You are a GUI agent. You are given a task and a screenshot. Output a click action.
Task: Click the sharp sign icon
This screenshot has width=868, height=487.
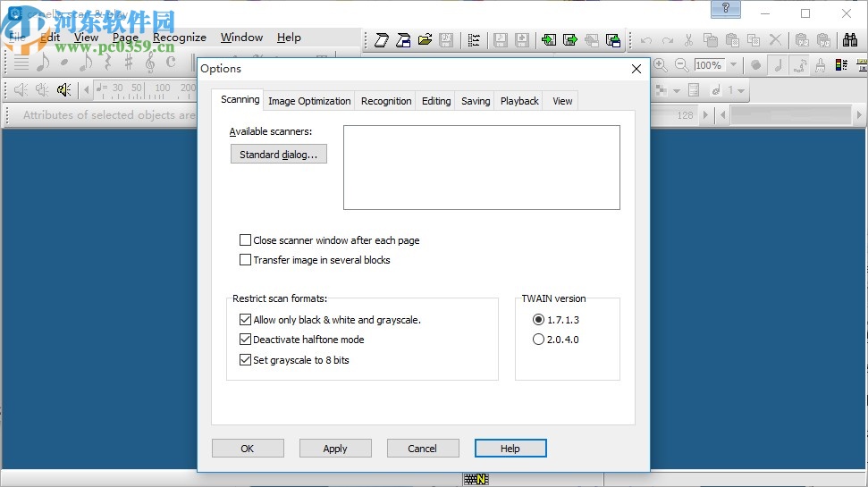coord(129,62)
